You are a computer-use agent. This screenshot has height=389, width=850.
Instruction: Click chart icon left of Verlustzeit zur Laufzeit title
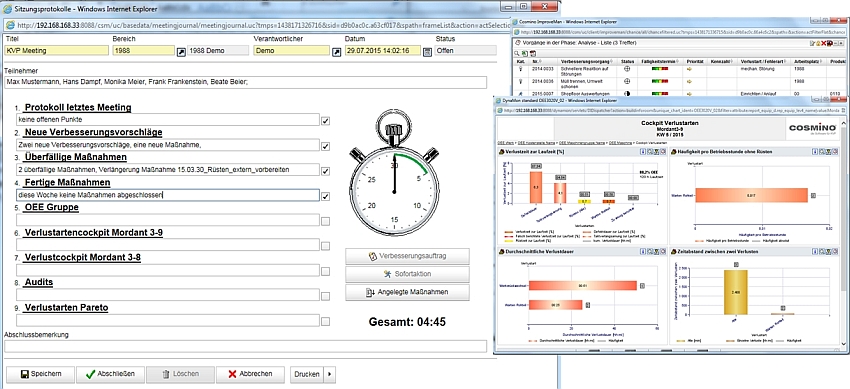(501, 152)
